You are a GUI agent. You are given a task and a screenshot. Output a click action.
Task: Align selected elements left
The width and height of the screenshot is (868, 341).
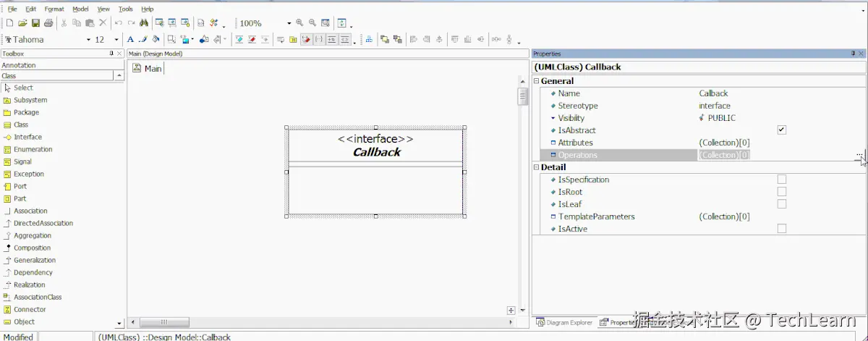(413, 39)
